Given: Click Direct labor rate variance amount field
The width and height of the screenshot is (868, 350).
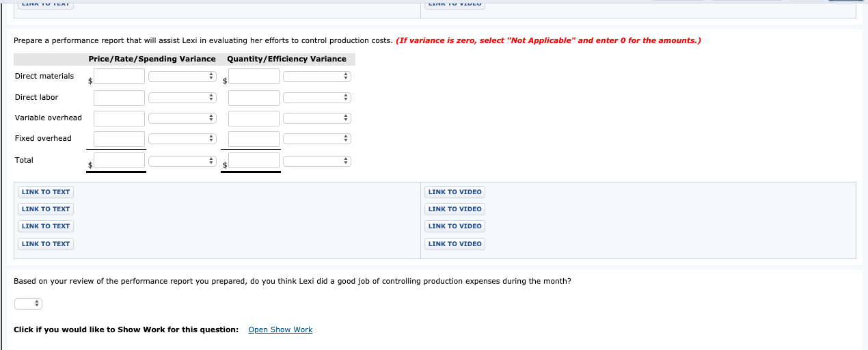Looking at the screenshot, I should pyautogui.click(x=120, y=98).
